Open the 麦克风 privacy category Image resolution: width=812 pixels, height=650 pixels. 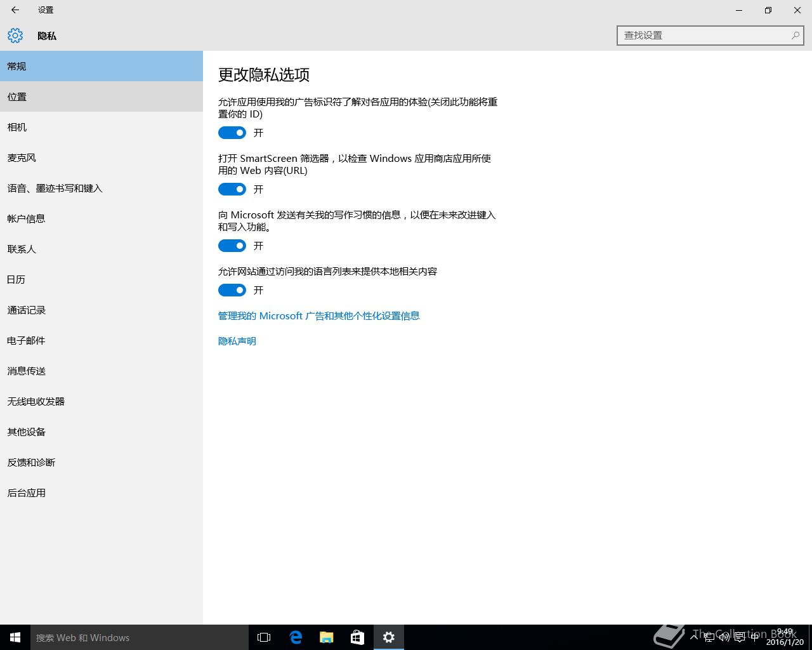pos(101,157)
